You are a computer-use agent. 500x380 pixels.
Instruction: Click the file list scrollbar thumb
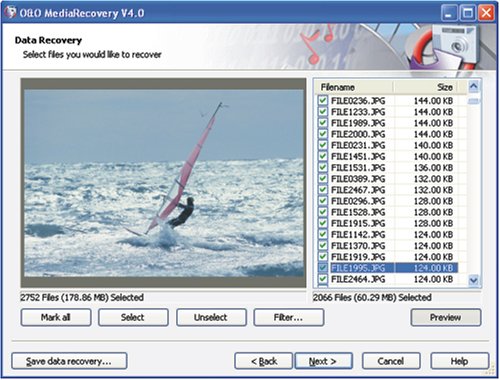click(474, 101)
